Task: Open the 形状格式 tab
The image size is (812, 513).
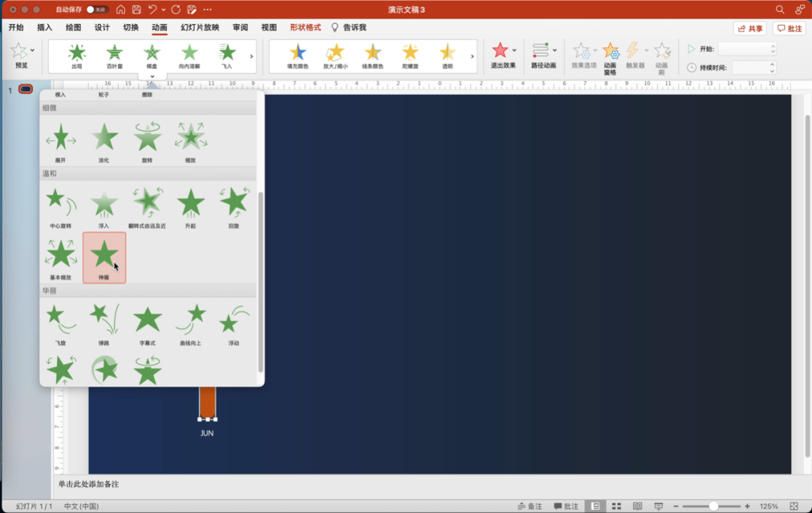Action: [305, 28]
